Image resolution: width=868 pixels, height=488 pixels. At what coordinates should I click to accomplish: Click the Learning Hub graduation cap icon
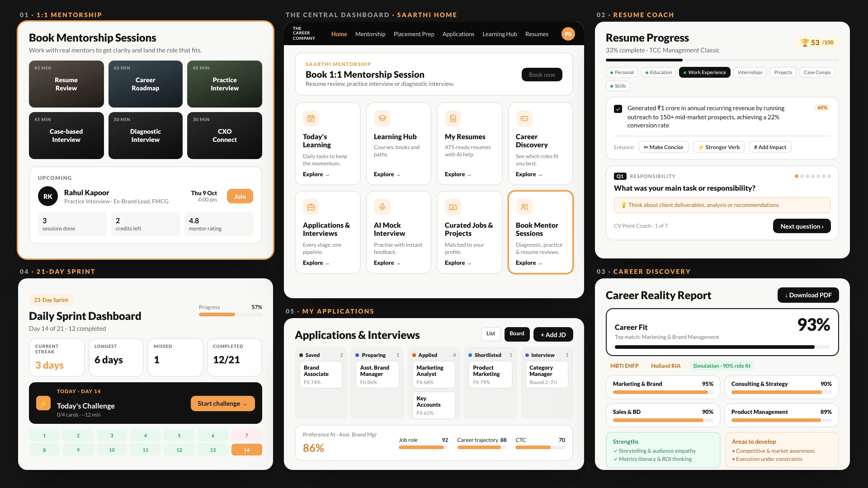382,118
